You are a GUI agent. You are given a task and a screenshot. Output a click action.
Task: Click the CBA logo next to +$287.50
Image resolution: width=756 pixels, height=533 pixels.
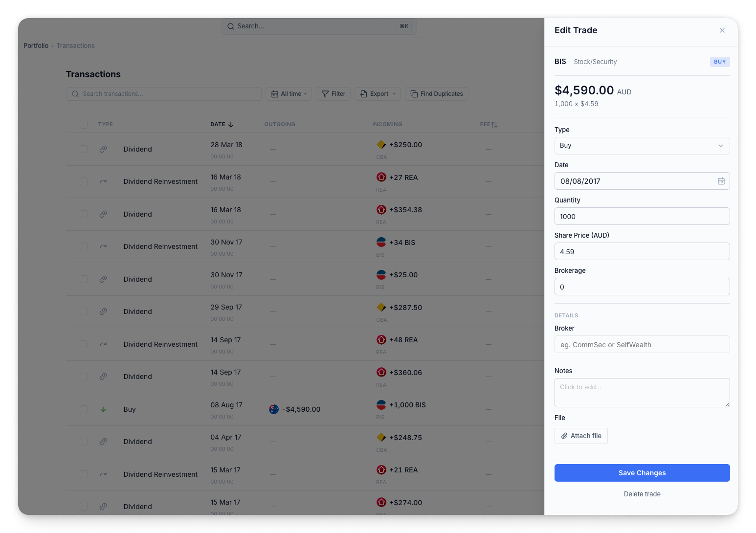tap(381, 307)
